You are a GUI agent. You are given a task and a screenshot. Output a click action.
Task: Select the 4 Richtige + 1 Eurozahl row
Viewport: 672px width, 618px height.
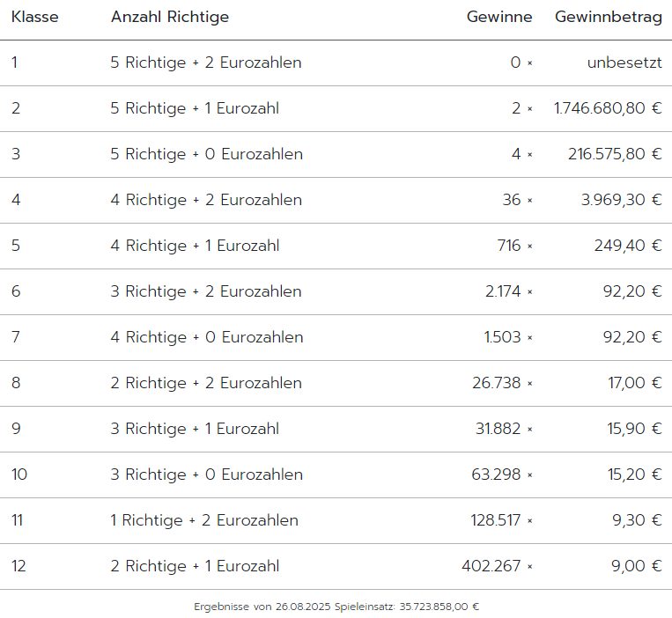tap(336, 246)
